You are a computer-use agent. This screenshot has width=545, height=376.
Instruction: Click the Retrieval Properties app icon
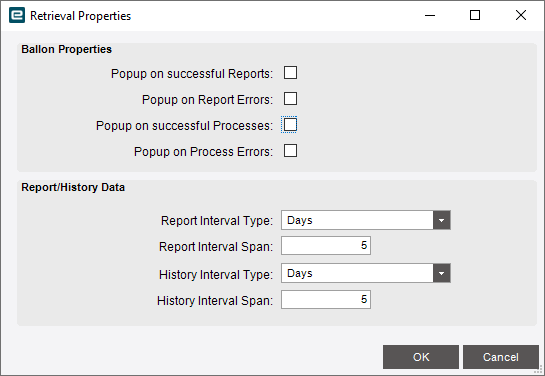pos(17,15)
